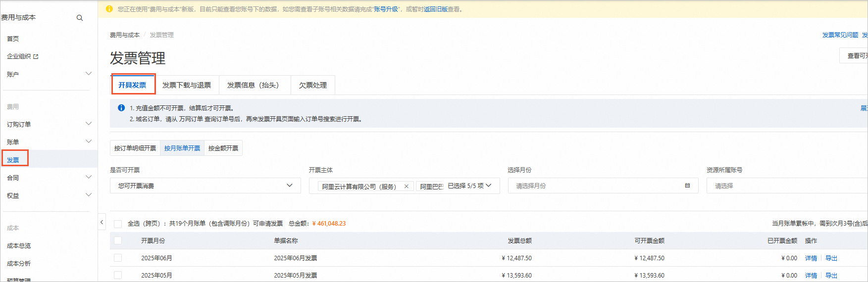The width and height of the screenshot is (868, 282).
Task: Open the 开票主体 multi-select dropdown arrow
Action: 489,186
